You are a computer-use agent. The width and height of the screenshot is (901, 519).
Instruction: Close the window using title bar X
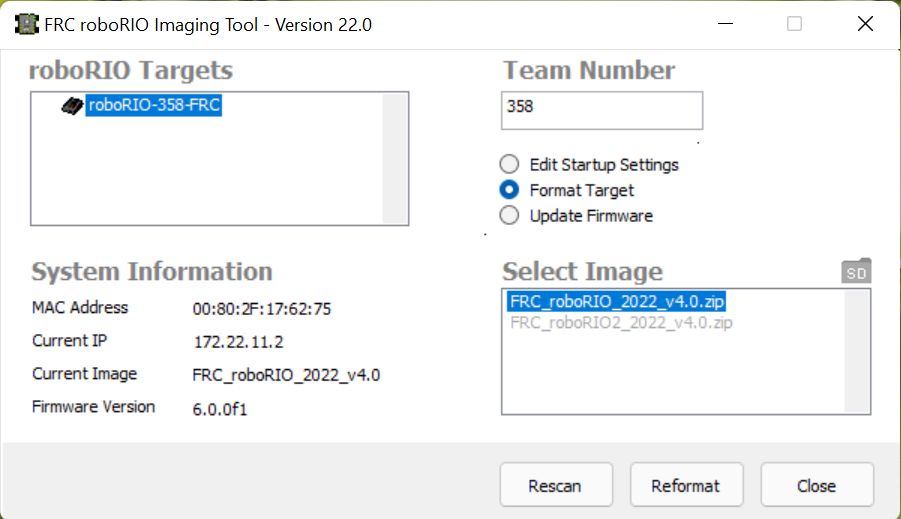pyautogui.click(x=865, y=24)
